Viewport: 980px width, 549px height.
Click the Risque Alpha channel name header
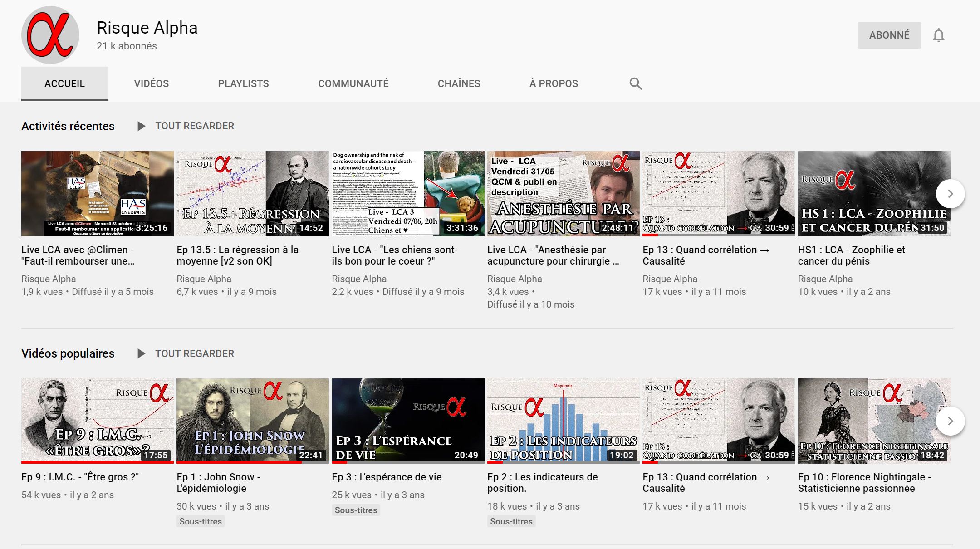pyautogui.click(x=147, y=28)
